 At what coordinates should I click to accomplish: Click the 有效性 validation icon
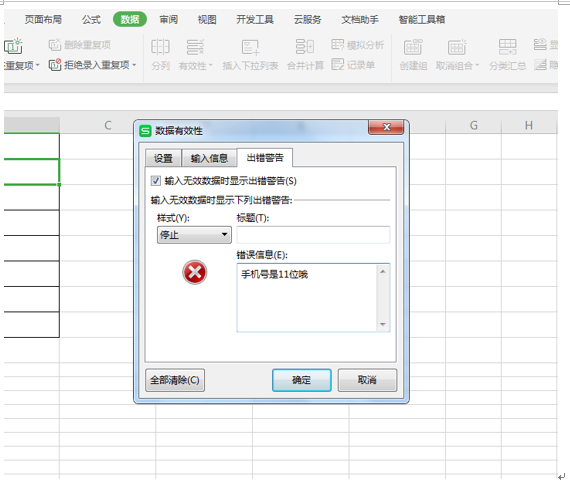(195, 47)
